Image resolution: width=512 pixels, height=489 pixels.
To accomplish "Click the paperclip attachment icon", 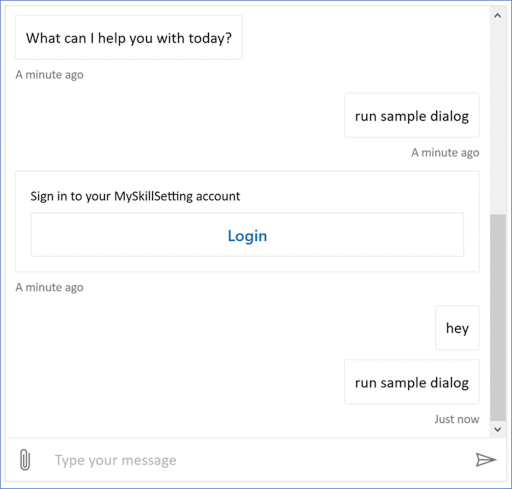I will pyautogui.click(x=25, y=460).
